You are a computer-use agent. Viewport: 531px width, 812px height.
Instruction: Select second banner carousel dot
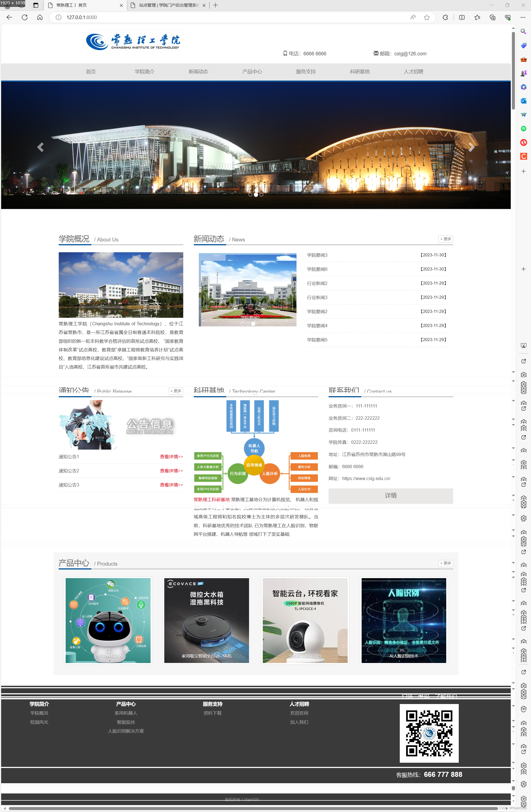[x=256, y=194]
